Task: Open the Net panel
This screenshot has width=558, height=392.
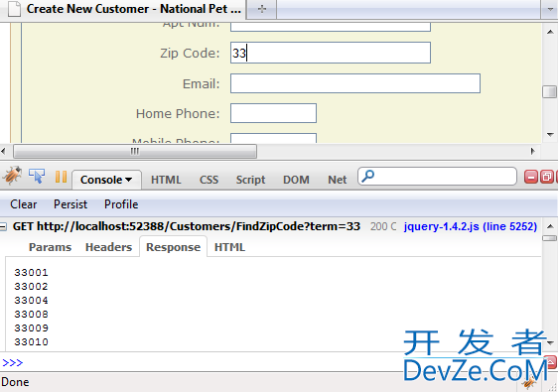Action: coord(337,180)
